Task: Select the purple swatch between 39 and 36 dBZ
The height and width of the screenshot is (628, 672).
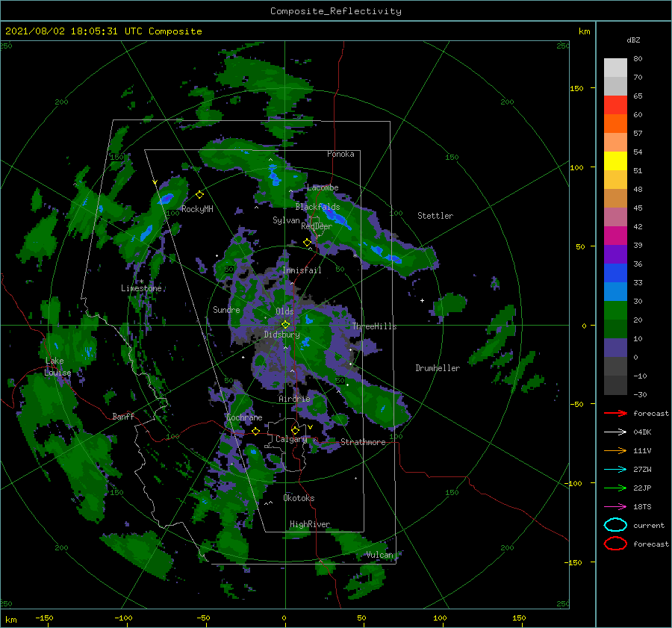Action: coord(615,255)
